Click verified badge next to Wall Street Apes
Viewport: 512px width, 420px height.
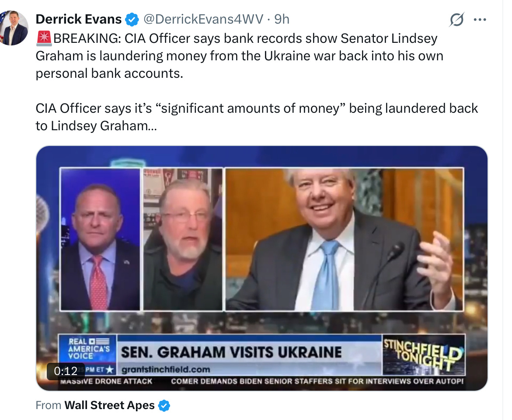pyautogui.click(x=164, y=405)
